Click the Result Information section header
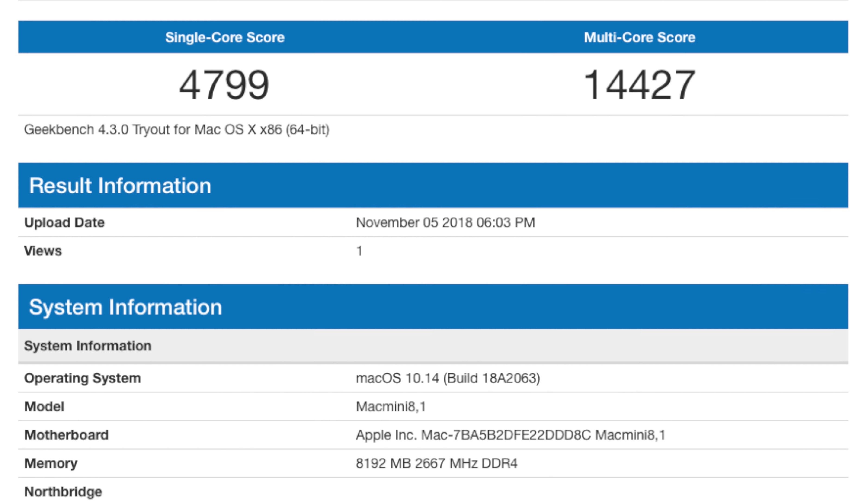 pos(120,186)
